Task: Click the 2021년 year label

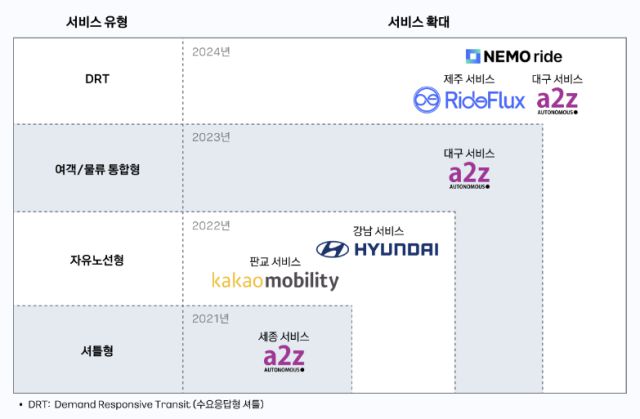Action: 210,317
